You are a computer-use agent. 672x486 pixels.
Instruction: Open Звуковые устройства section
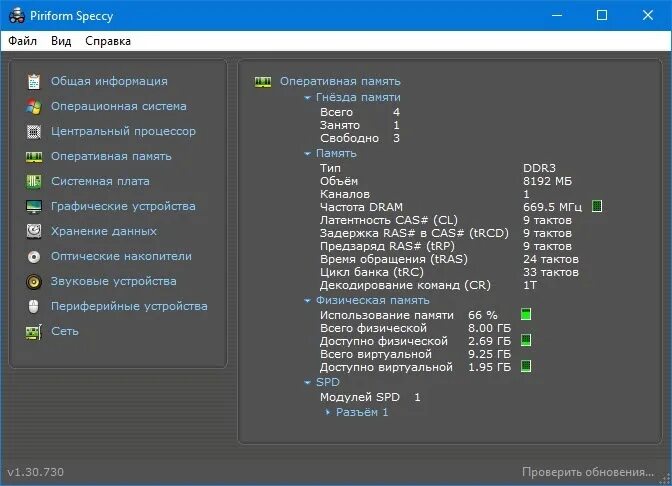coord(114,282)
